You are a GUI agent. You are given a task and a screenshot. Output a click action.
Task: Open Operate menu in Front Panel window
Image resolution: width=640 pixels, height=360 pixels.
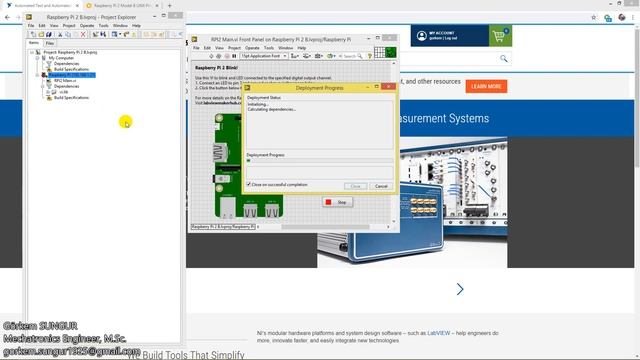pyautogui.click(x=252, y=48)
